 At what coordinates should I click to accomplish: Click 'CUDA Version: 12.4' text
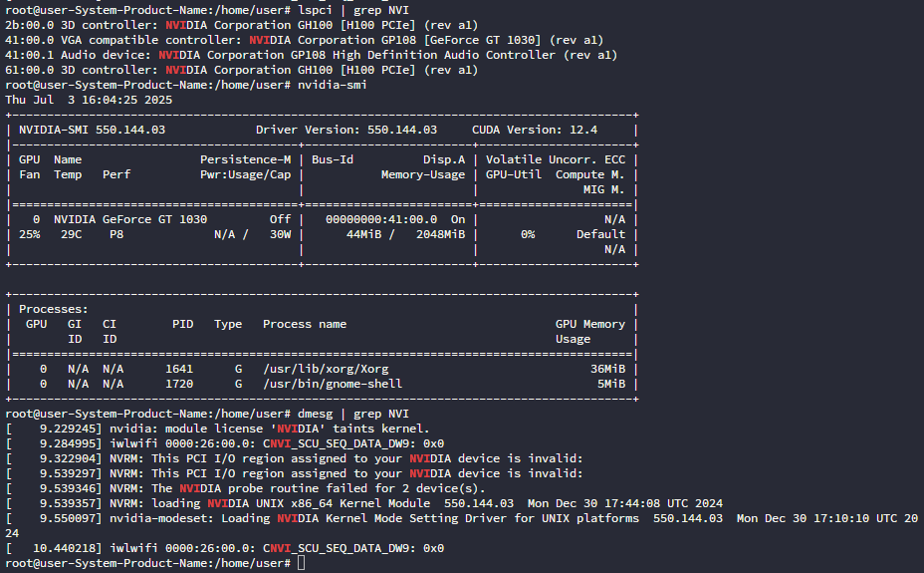coord(535,130)
